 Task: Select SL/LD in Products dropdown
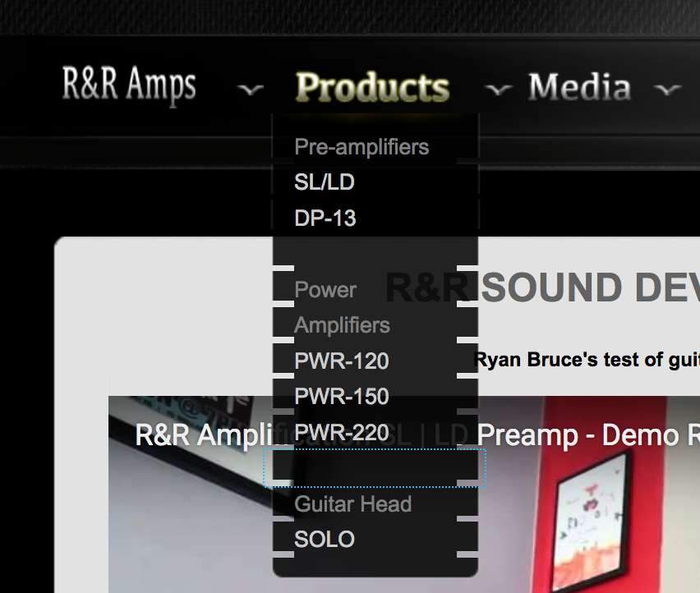pos(325,182)
